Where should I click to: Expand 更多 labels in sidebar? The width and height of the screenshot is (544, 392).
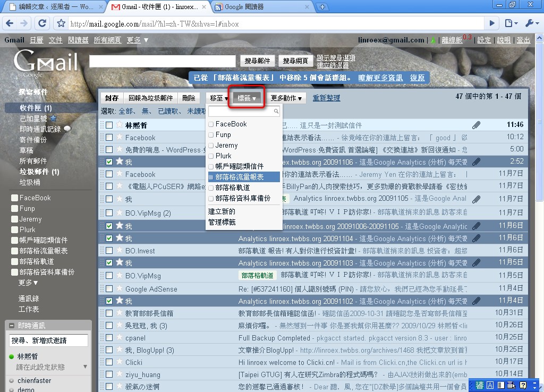pos(28,283)
